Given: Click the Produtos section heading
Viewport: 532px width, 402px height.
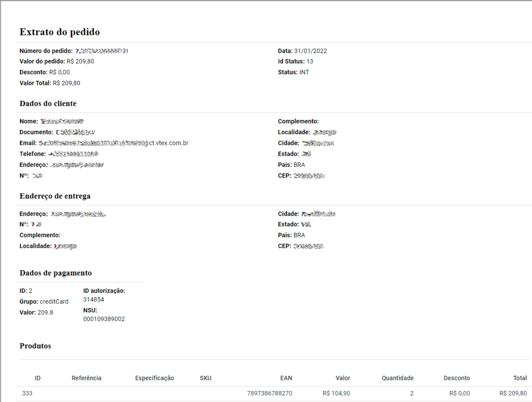Looking at the screenshot, I should coord(35,346).
